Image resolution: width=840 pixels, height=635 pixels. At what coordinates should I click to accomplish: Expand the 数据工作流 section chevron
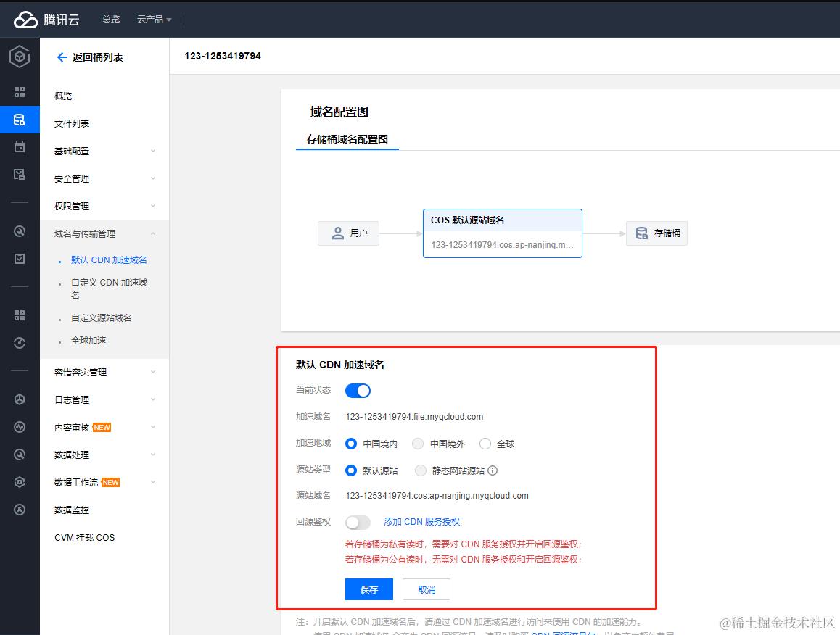tap(153, 482)
